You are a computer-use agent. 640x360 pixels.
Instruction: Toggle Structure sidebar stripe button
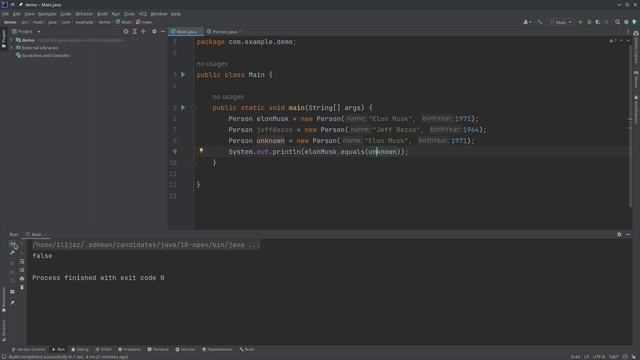(x=4, y=330)
